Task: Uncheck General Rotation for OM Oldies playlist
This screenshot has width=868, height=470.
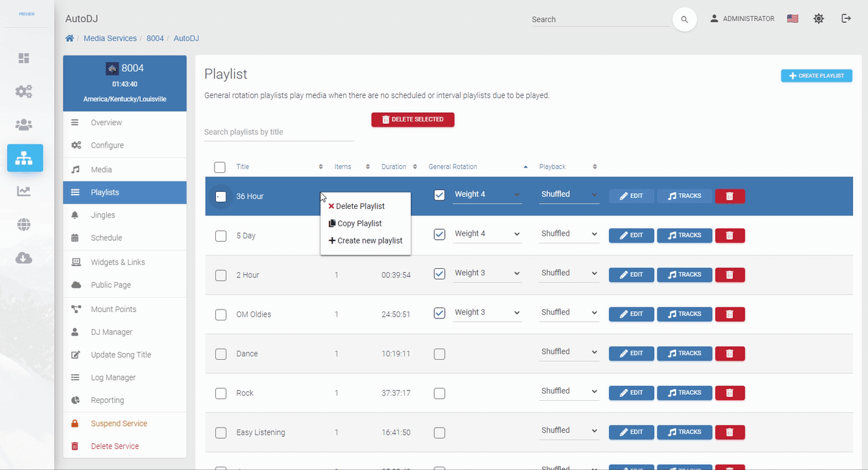Action: [x=440, y=313]
